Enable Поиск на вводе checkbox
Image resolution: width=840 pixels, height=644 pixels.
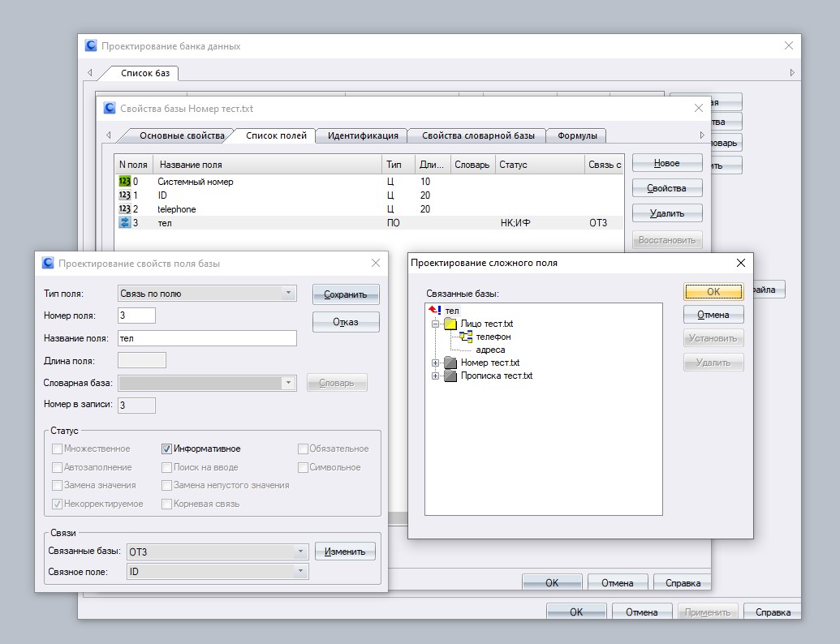pyautogui.click(x=166, y=467)
